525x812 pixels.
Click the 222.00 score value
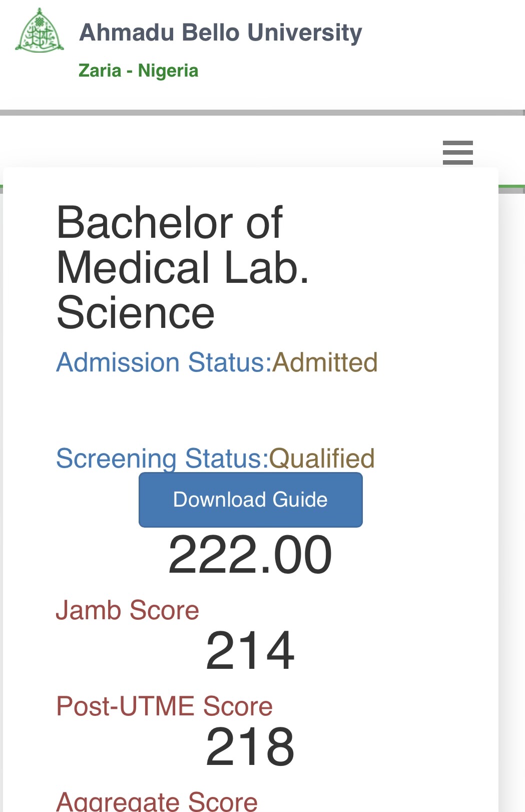(250, 555)
